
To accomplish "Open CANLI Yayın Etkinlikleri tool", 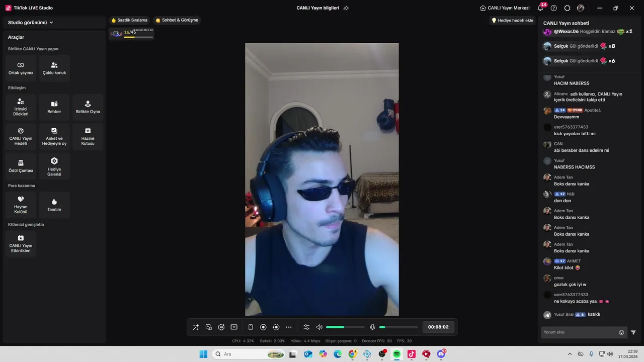I will click(21, 244).
